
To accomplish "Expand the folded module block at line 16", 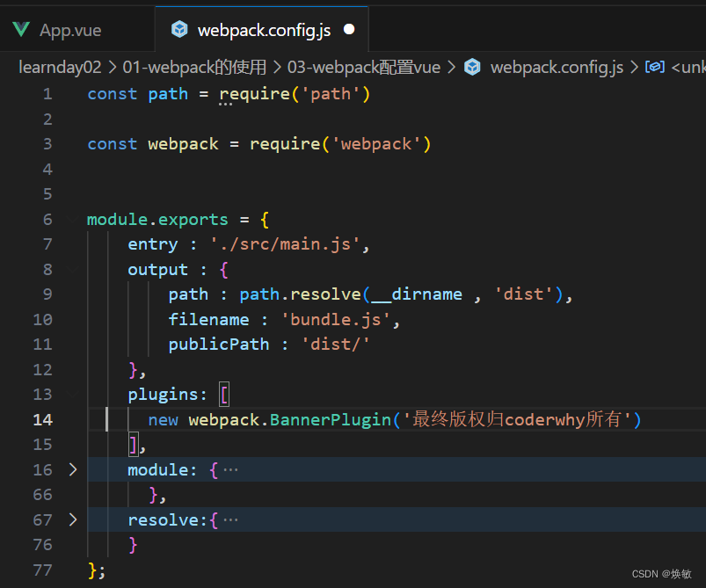I will [72, 469].
